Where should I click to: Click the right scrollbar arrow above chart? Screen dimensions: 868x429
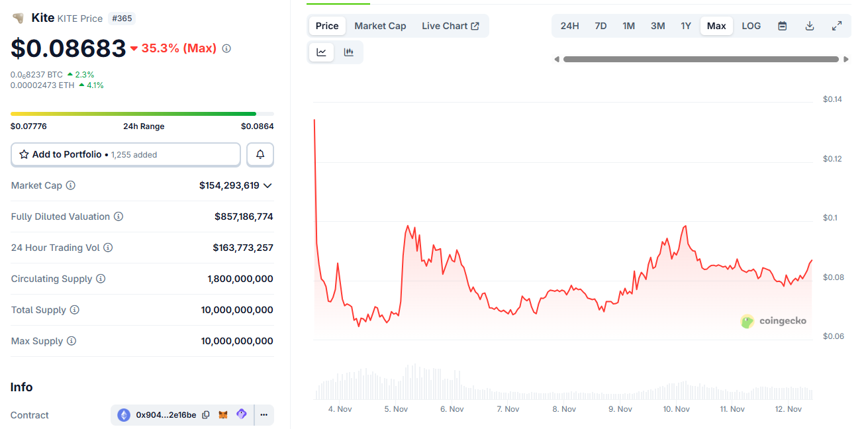pyautogui.click(x=845, y=59)
